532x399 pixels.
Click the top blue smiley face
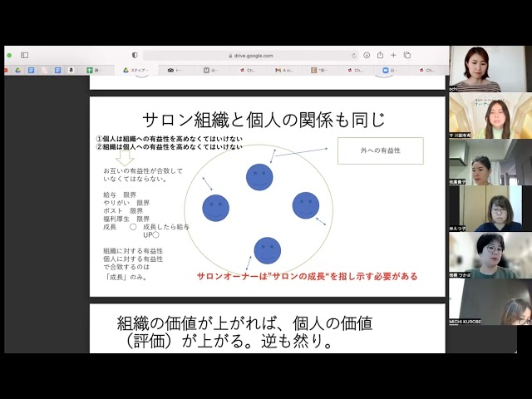point(259,177)
